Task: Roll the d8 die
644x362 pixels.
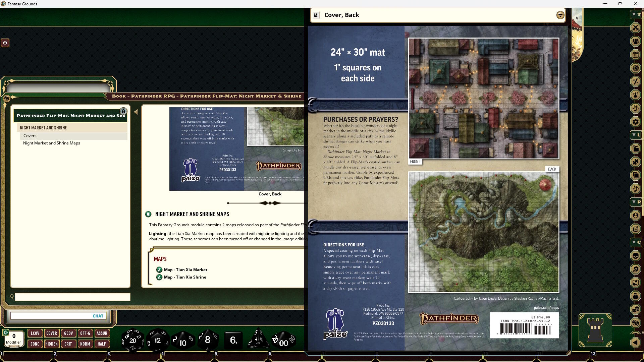Action: (207, 340)
